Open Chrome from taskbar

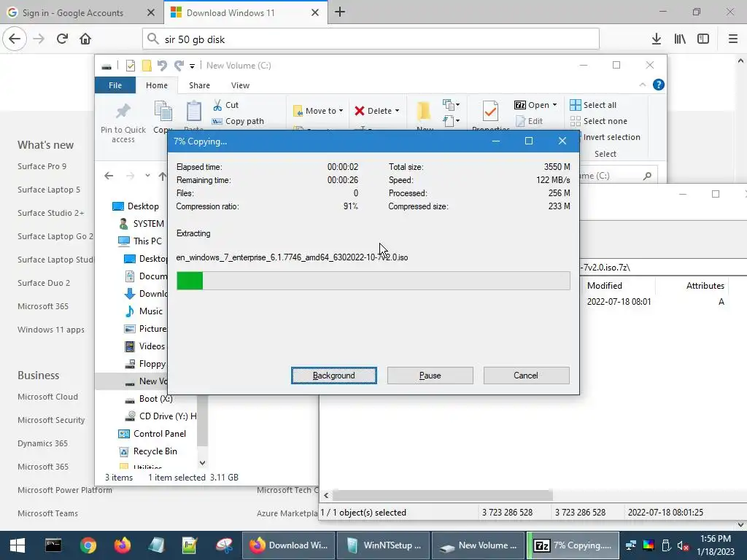tap(88, 545)
